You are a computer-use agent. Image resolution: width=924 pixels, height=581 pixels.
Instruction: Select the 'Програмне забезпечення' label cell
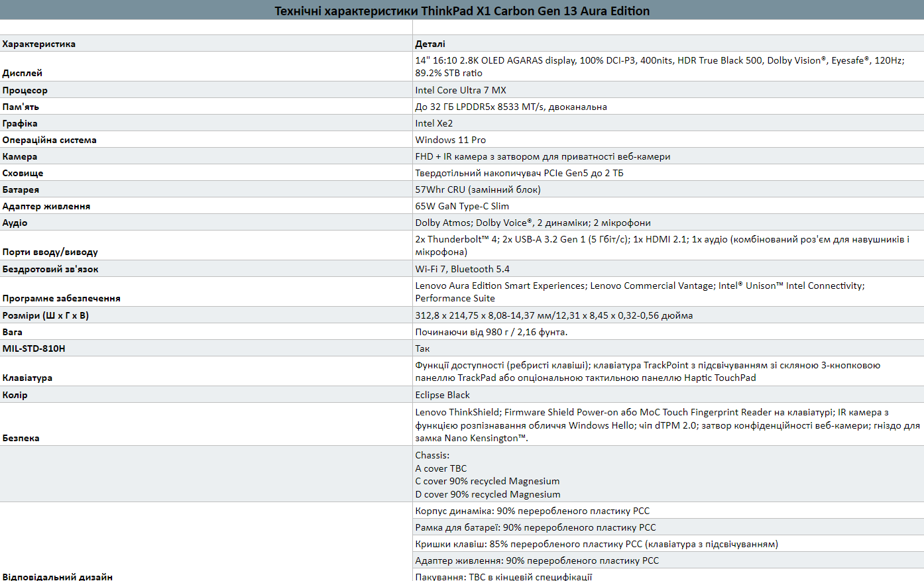click(206, 292)
